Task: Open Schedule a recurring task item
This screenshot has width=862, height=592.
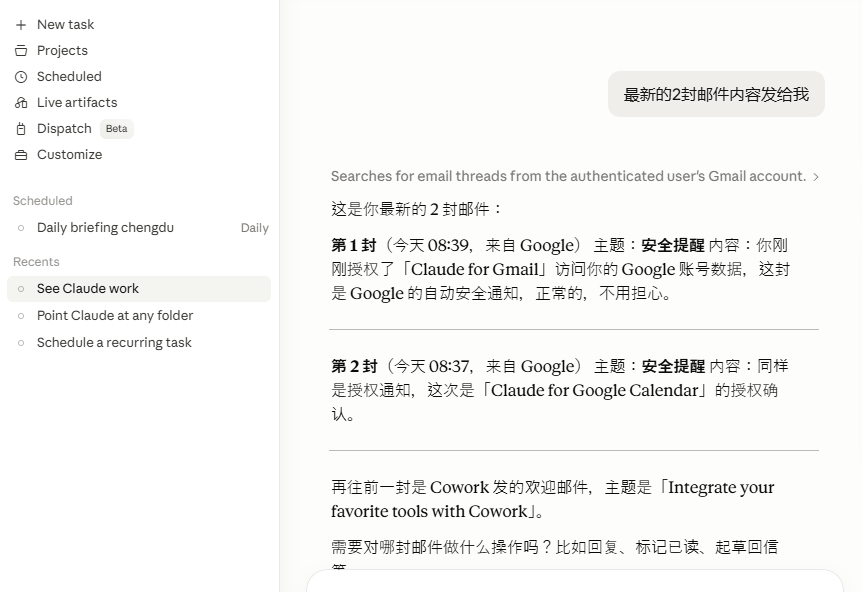Action: coord(139,342)
